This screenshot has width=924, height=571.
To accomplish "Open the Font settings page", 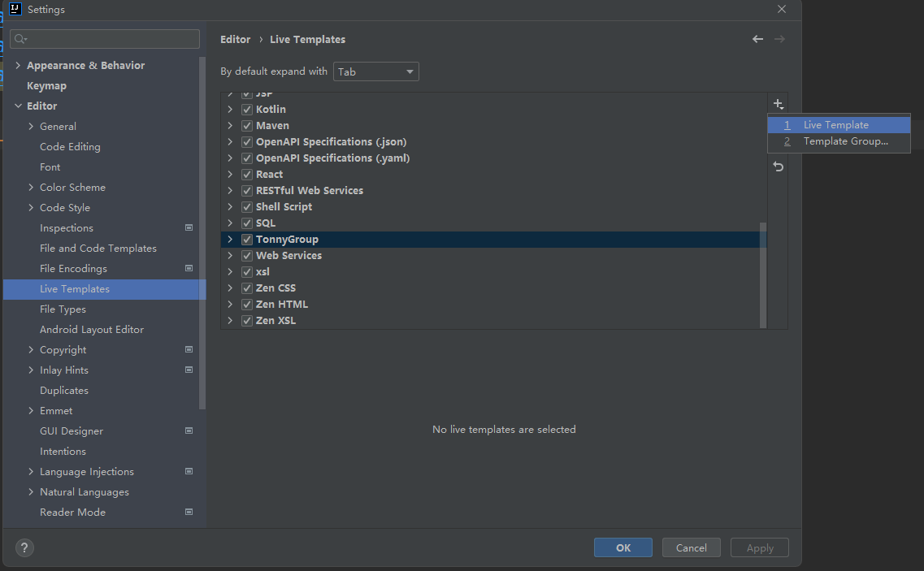I will [x=50, y=167].
